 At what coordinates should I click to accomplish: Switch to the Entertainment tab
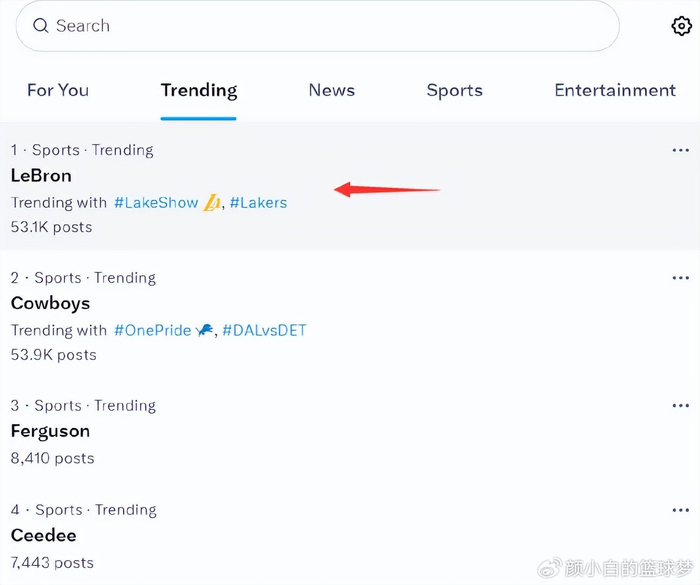tap(615, 90)
